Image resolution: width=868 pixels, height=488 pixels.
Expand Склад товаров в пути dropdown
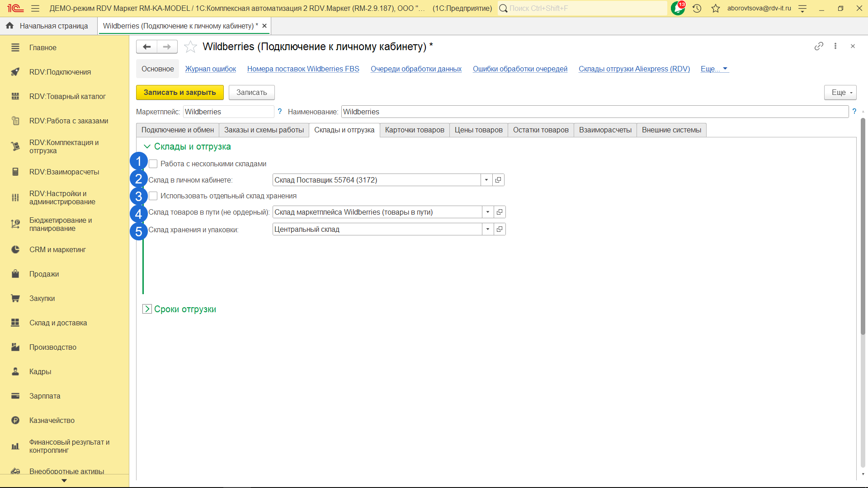487,212
